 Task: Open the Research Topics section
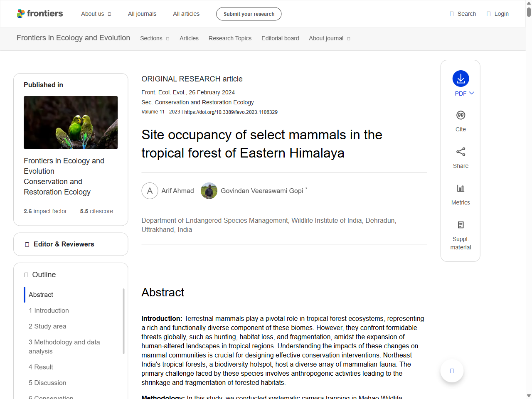[230, 38]
